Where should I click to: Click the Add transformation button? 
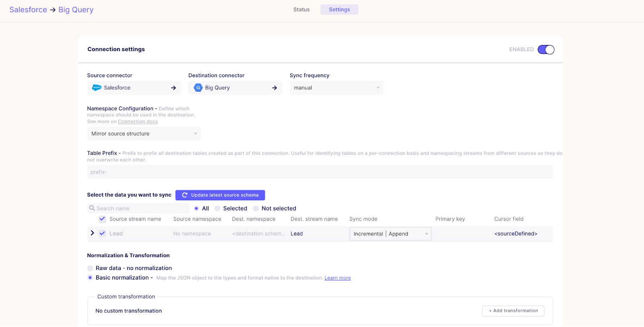[x=513, y=311]
